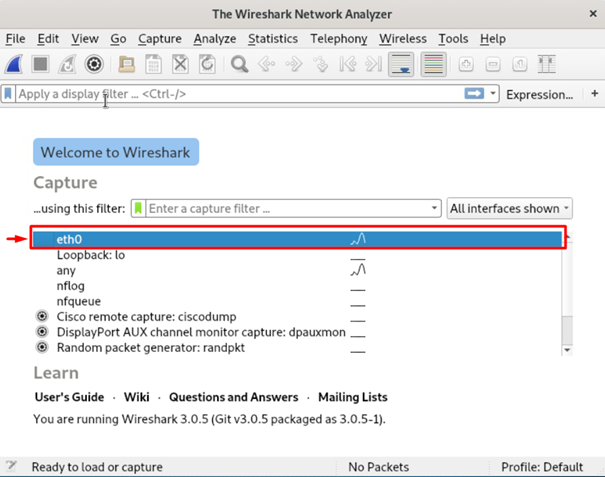Image resolution: width=605 pixels, height=477 pixels.
Task: Open the Tools menu
Action: coord(453,39)
